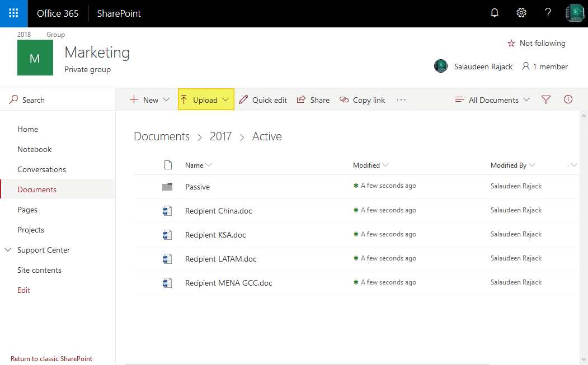The width and height of the screenshot is (588, 365).
Task: Open notifications bell
Action: (x=495, y=12)
